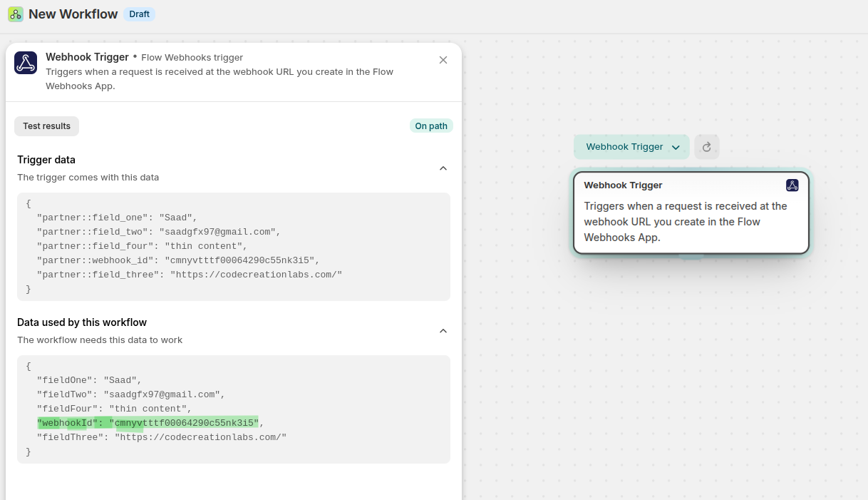Click the Webhook Trigger icon in panel header

click(26, 63)
